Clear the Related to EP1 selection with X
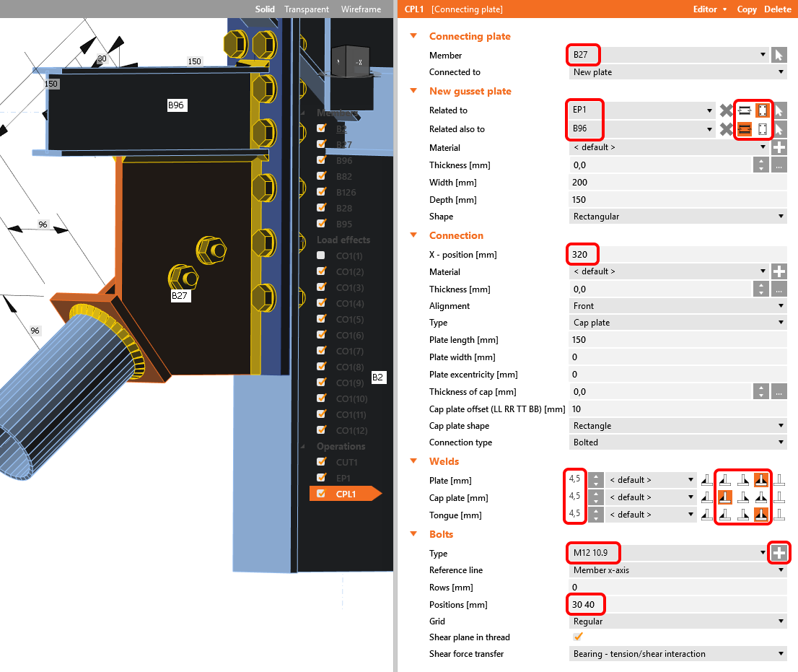Viewport: 798px width, 672px height. pos(727,110)
